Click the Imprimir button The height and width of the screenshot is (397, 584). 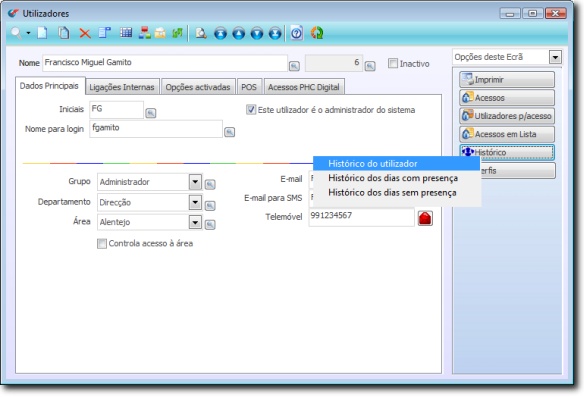coord(507,80)
